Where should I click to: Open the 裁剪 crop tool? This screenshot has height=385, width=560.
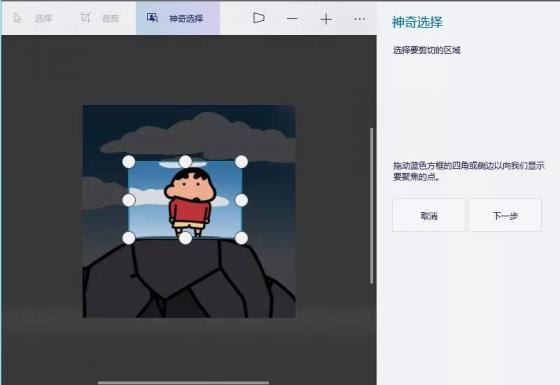tap(100, 18)
